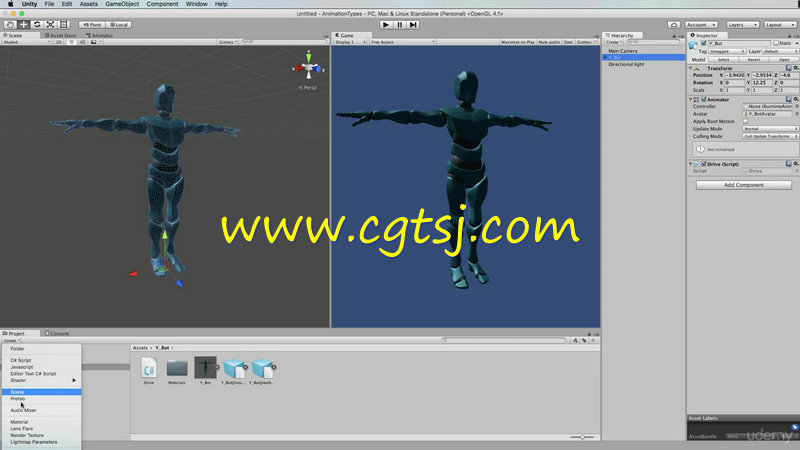The image size is (800, 450).
Task: Click the scene orientation gizmo
Action: [309, 67]
